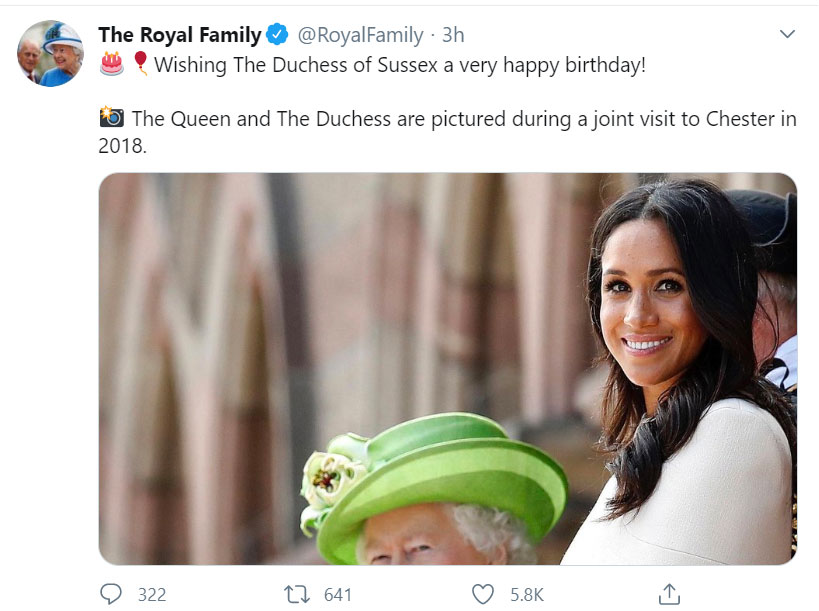Click the red balloon emoji
The width and height of the screenshot is (819, 611).
(140, 65)
